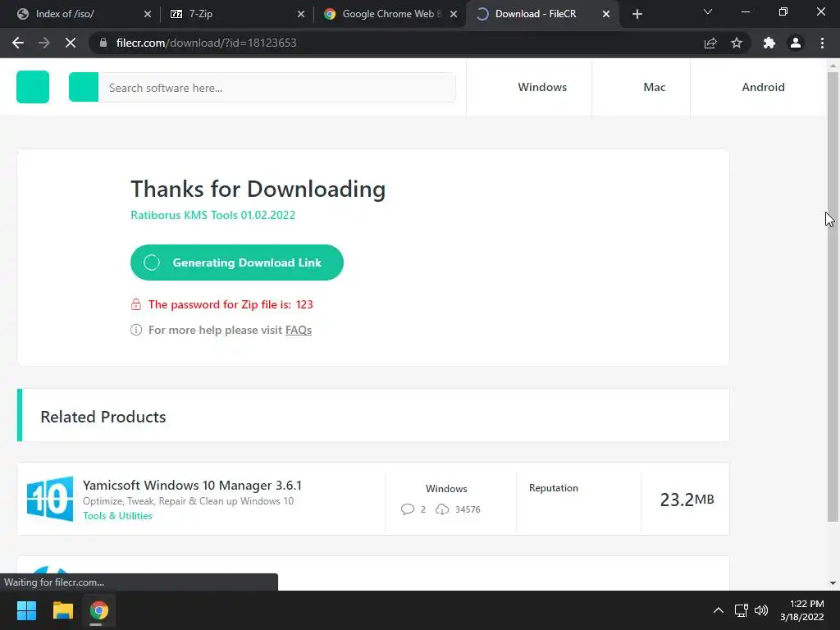Open the Chrome profile icon
This screenshot has height=630, width=840.
click(x=796, y=43)
